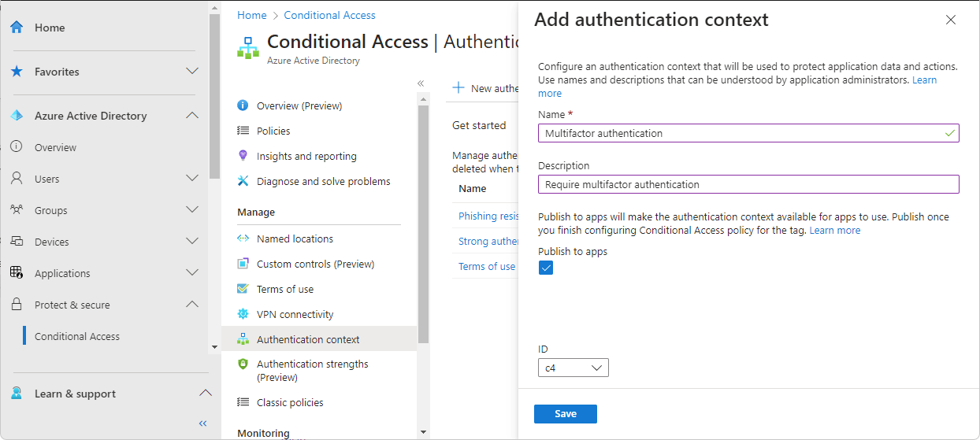Collapse the Learn & support chevron
The height and width of the screenshot is (440, 980).
(x=205, y=393)
